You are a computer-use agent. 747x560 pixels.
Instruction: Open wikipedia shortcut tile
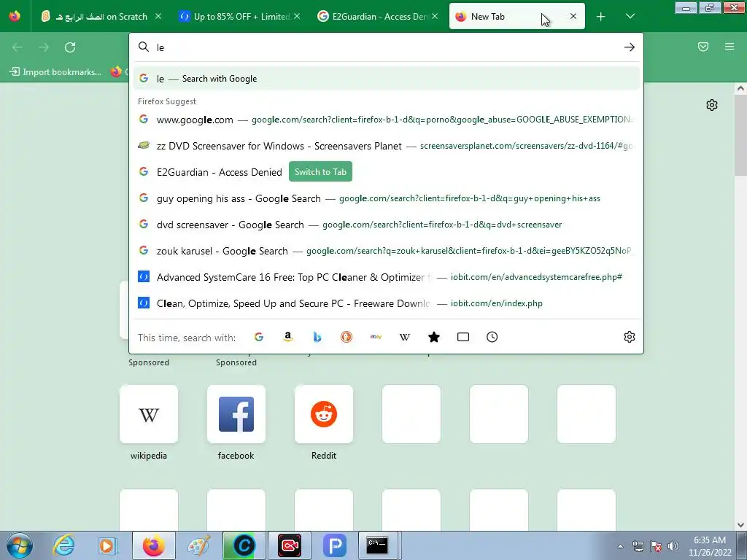tap(149, 414)
